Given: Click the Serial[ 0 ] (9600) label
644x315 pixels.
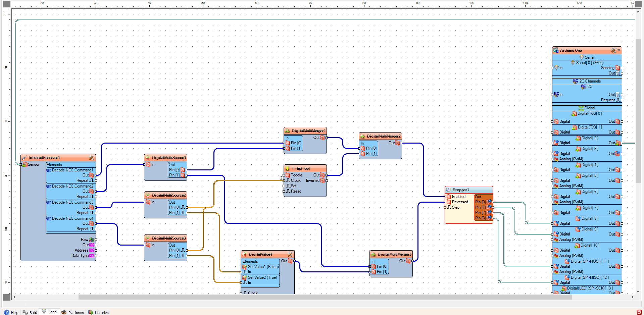Looking at the screenshot, I should (590, 63).
